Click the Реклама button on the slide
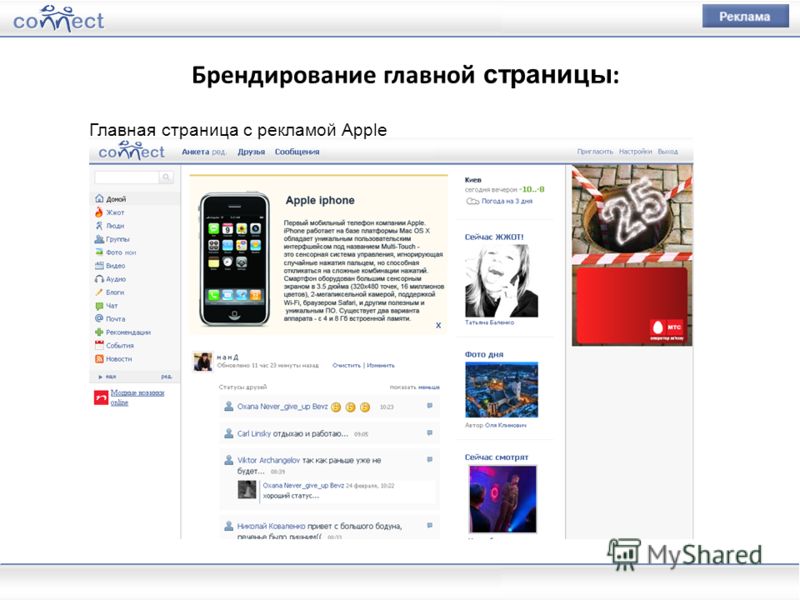The image size is (800, 600). (745, 16)
